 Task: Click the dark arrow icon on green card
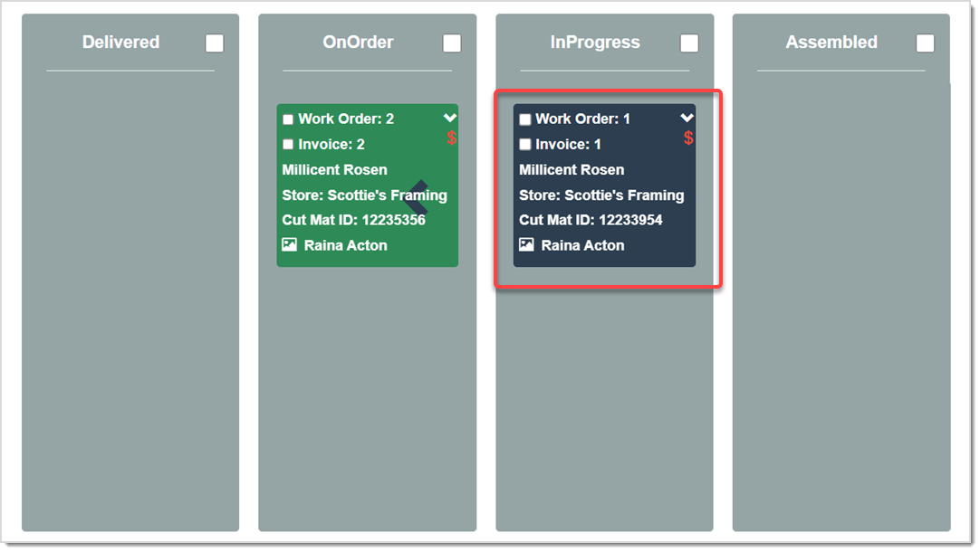pos(416,196)
